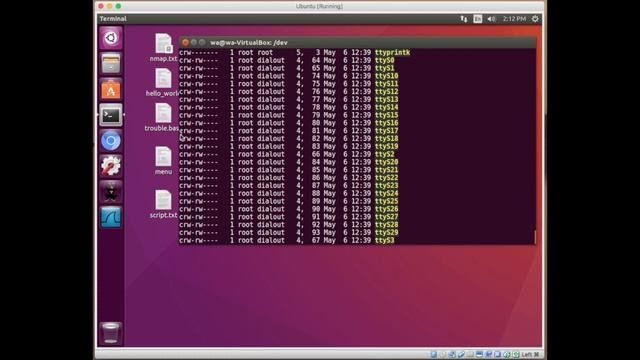Screen dimensions: 640x360
Task: Click the ttyprintk entry in terminal listing
Action: pyautogui.click(x=392, y=53)
